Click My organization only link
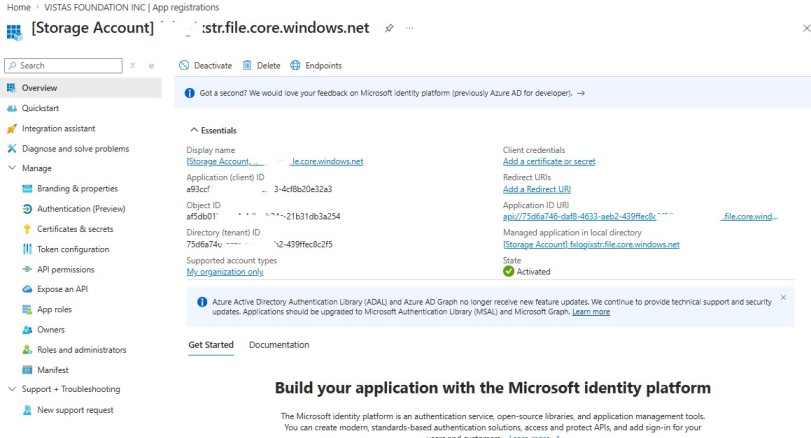This screenshot has height=438, width=811. pyautogui.click(x=224, y=272)
